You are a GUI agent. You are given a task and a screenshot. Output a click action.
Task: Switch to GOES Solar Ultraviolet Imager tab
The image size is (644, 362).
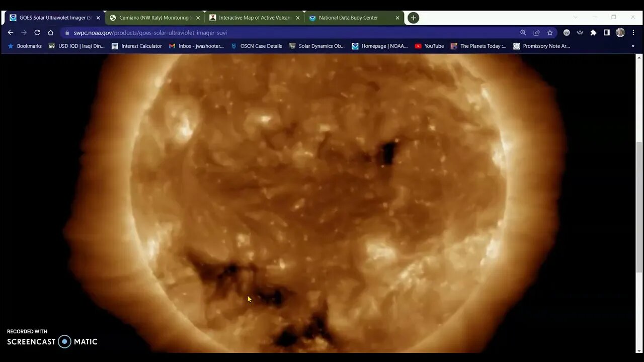54,18
